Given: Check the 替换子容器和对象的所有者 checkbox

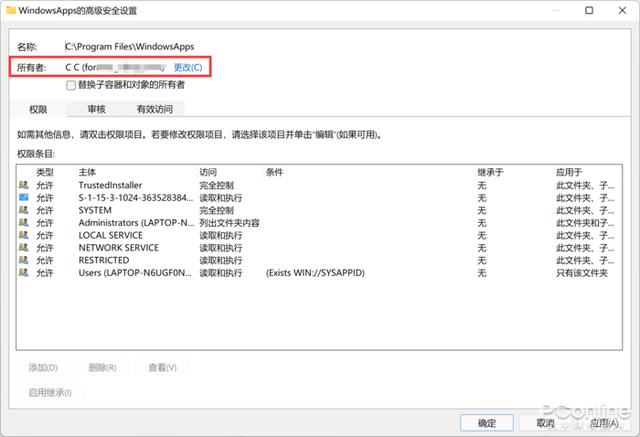Looking at the screenshot, I should click(x=71, y=85).
